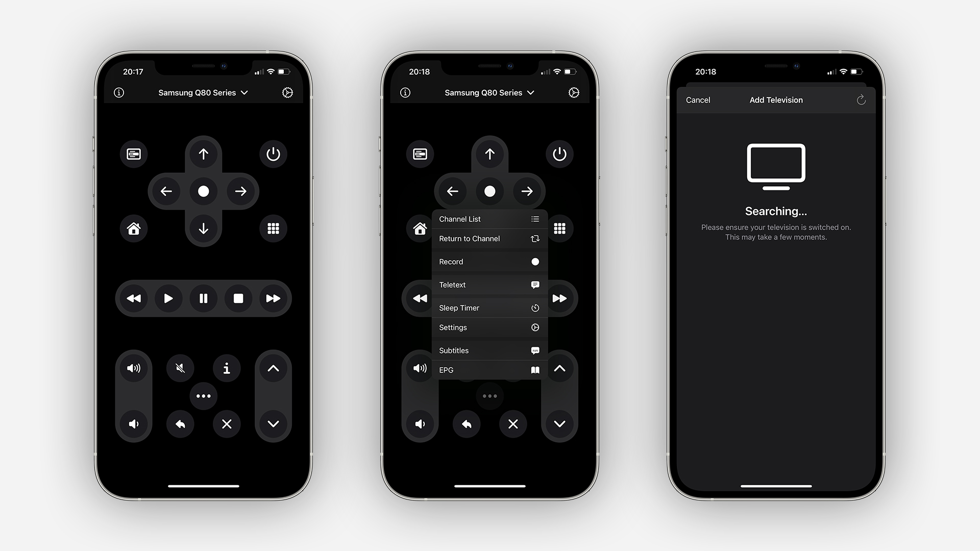
Task: Press the play button on remote
Action: [x=169, y=298]
